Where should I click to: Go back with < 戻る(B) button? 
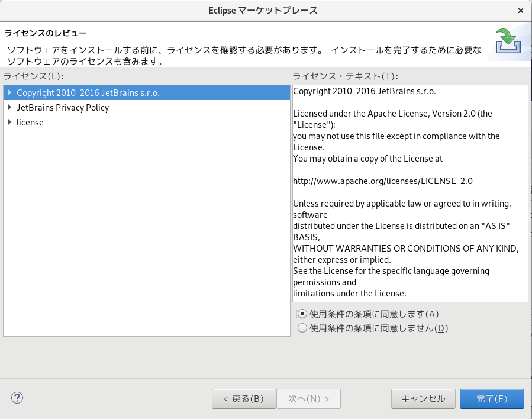(x=243, y=399)
